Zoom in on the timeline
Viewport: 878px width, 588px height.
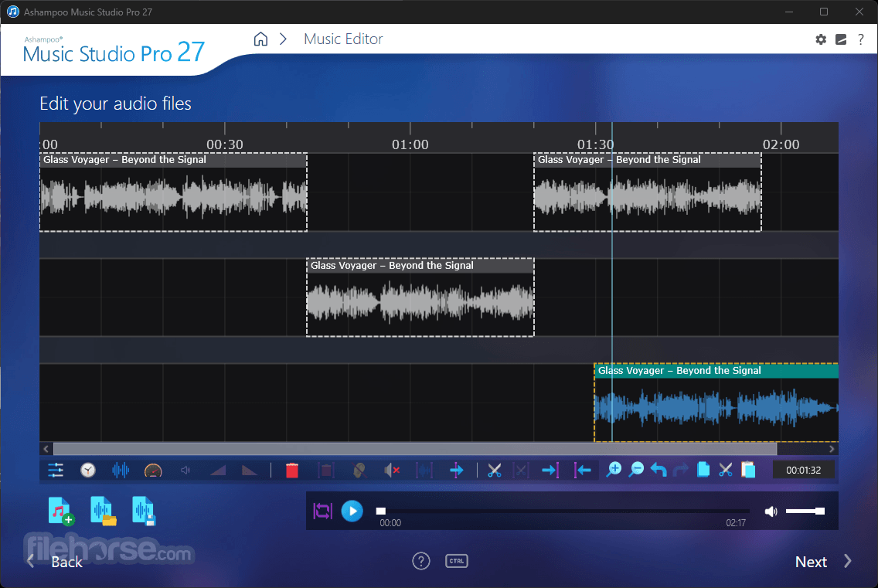(614, 469)
